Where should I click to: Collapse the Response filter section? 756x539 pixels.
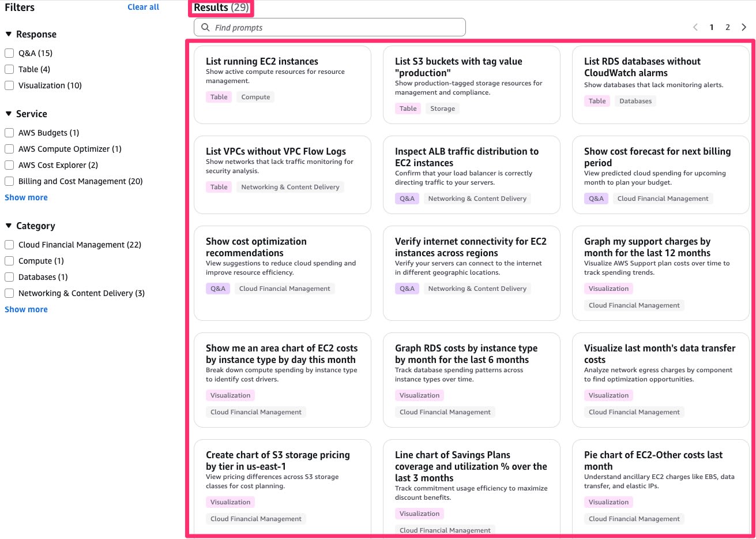9,34
